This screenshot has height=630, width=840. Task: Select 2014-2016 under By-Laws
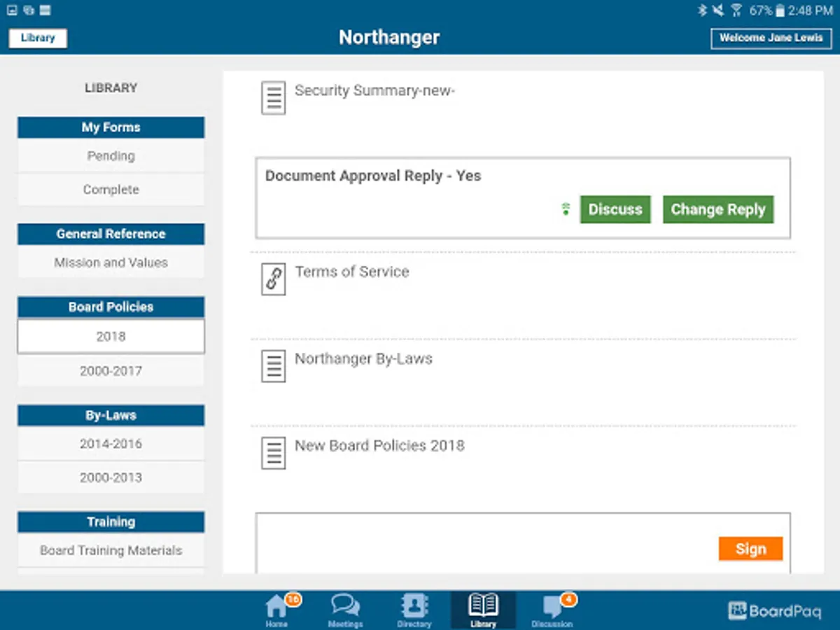111,444
